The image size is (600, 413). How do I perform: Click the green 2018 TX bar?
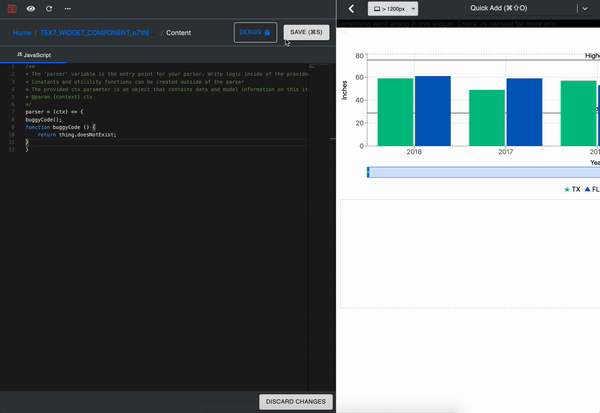(x=395, y=111)
